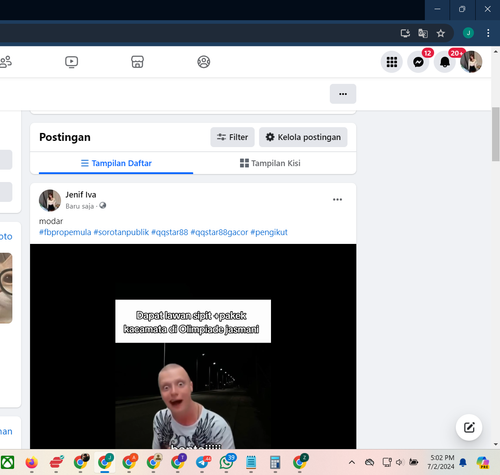Click the network display tray icon
Screen dimensions: 500x475
coord(387,462)
